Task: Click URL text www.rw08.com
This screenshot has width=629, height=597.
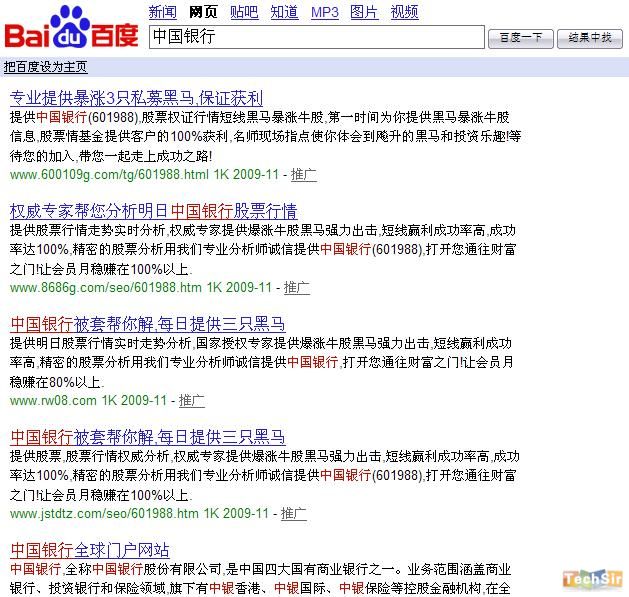Action: pos(53,400)
